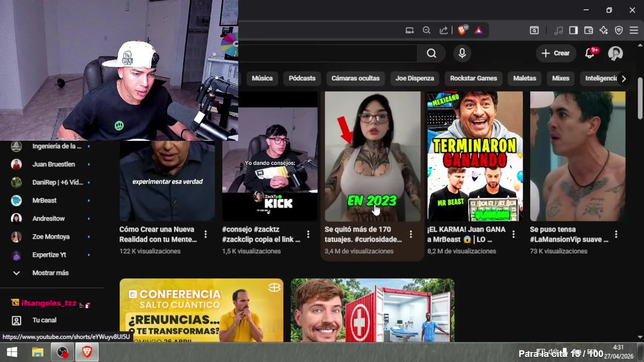
Task: Click the '#consejo #zacktz' Short title
Action: pos(261,234)
